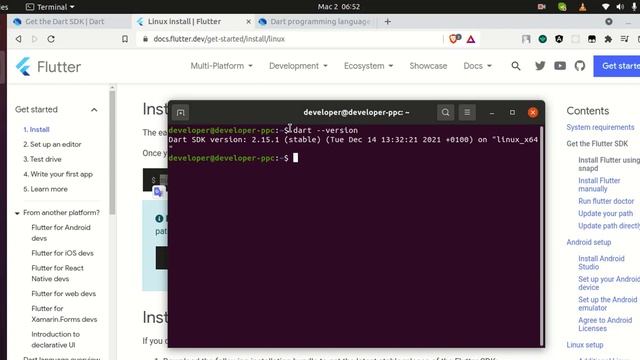Open Introduction to declarative UI

[56, 340]
